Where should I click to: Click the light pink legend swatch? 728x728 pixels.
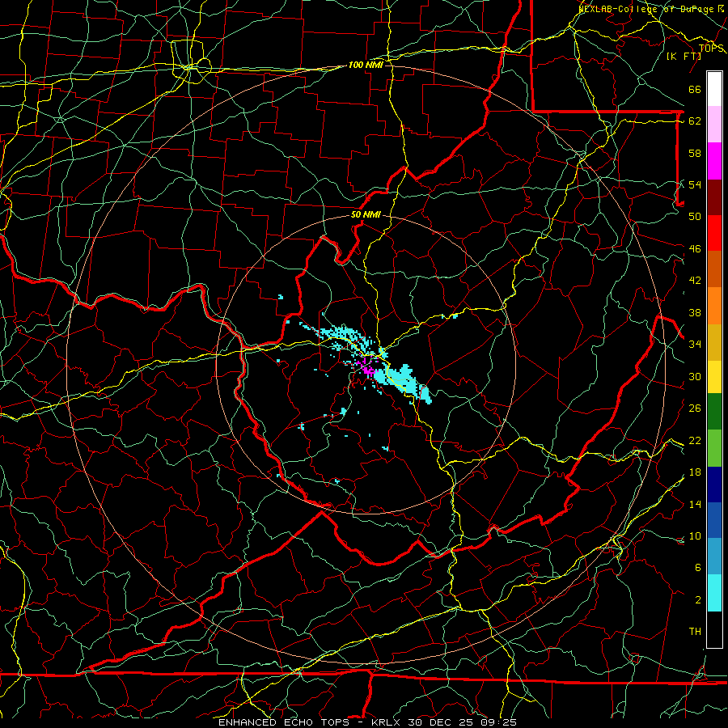coord(714,125)
